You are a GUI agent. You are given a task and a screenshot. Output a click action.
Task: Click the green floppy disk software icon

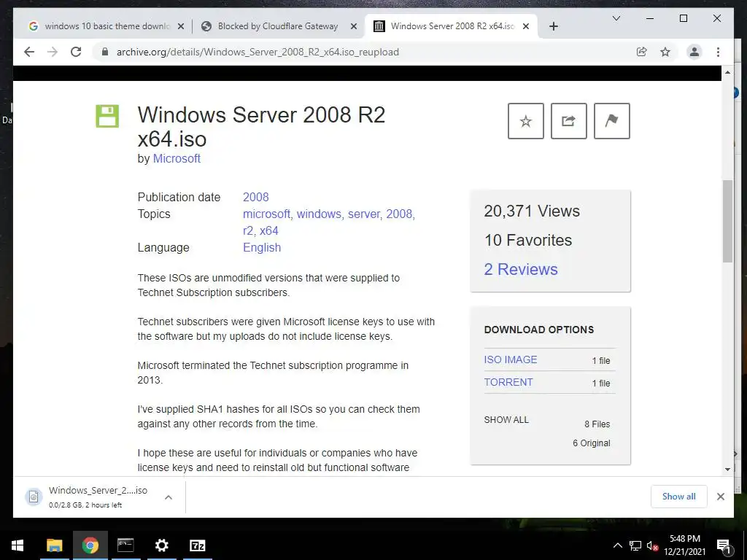click(x=107, y=116)
